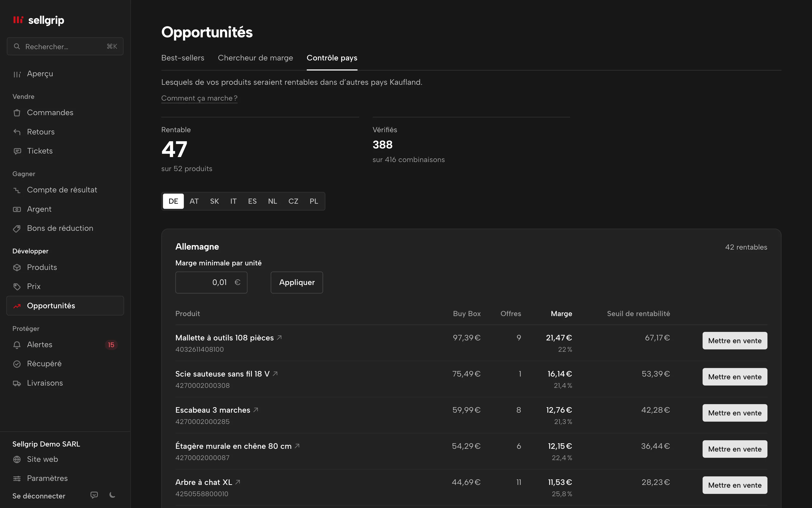
Task: Select the ES country filter
Action: 252,201
